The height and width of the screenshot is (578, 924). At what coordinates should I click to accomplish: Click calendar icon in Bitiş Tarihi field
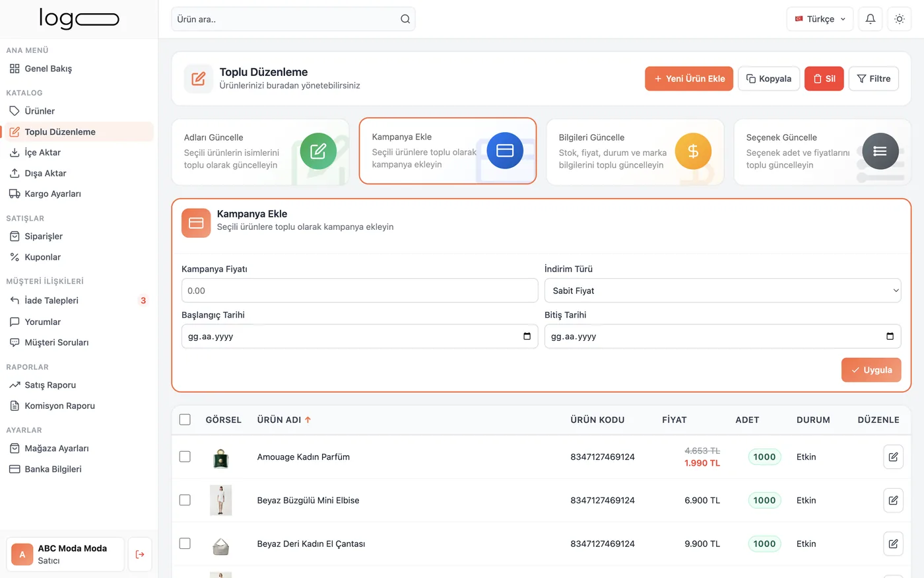coord(890,336)
